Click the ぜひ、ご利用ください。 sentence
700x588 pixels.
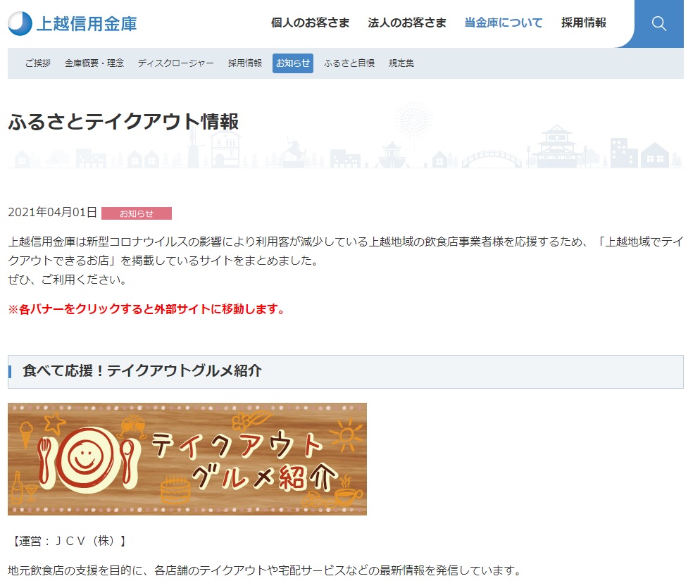tap(68, 280)
